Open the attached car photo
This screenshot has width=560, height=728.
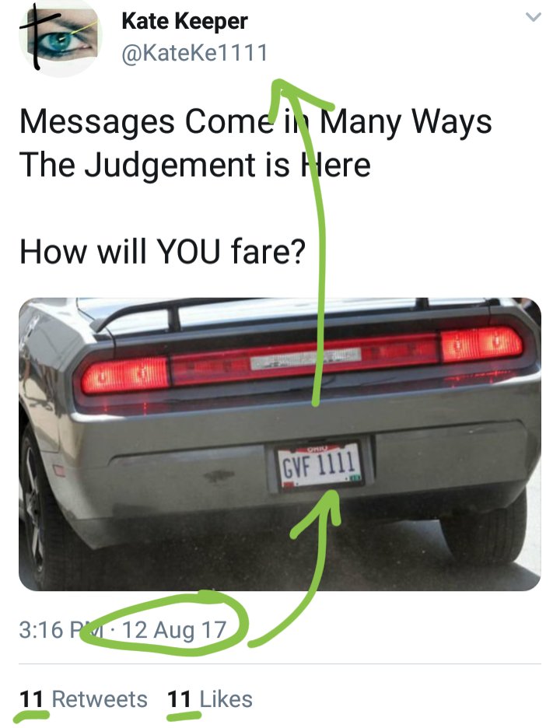pos(279,444)
